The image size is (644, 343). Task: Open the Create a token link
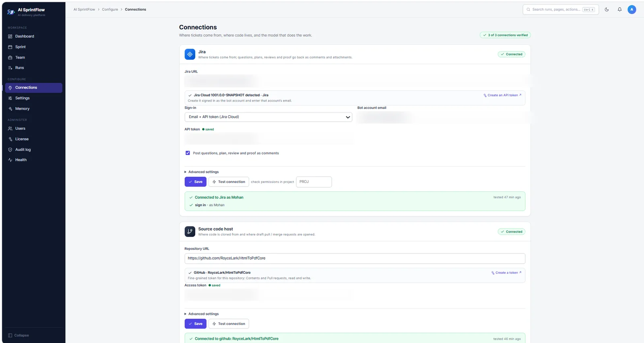(x=506, y=273)
